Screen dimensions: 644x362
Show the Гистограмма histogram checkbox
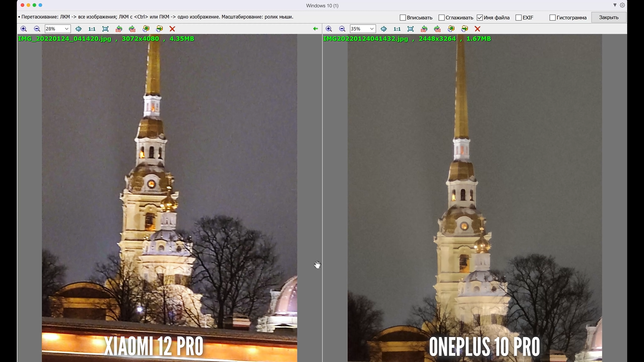point(553,18)
